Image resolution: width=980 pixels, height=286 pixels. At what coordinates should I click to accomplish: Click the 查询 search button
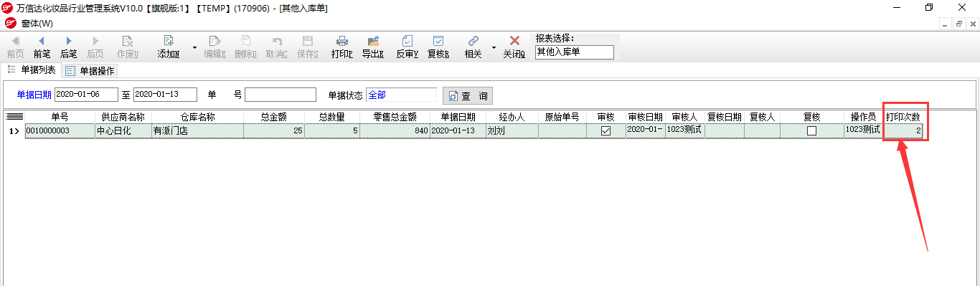[x=468, y=95]
